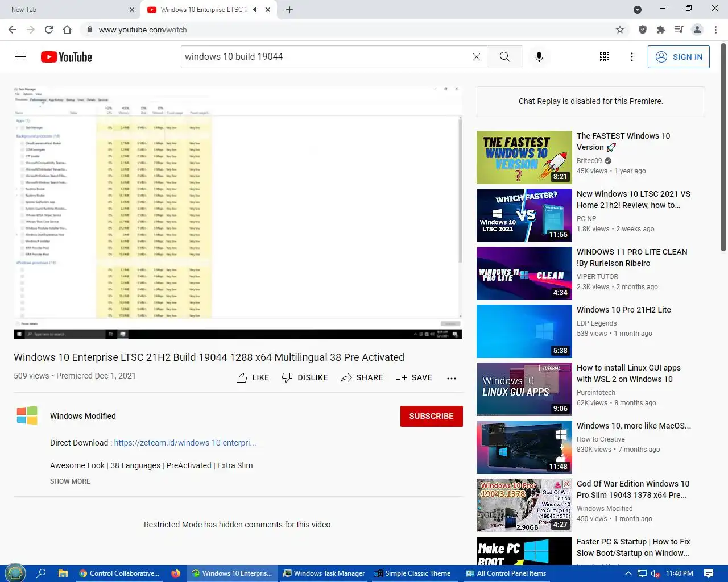Open the browser home page

[x=67, y=30]
